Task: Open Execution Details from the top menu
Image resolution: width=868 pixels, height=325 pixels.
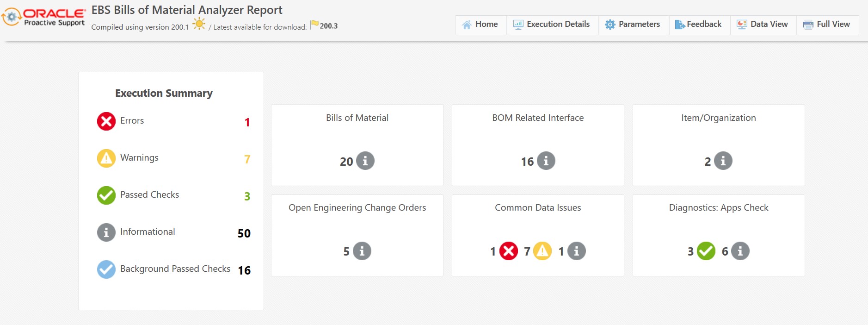Action: pyautogui.click(x=552, y=25)
